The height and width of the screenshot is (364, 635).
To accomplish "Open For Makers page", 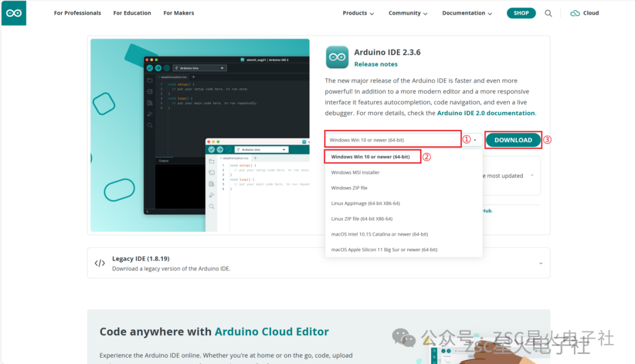I will click(x=179, y=13).
